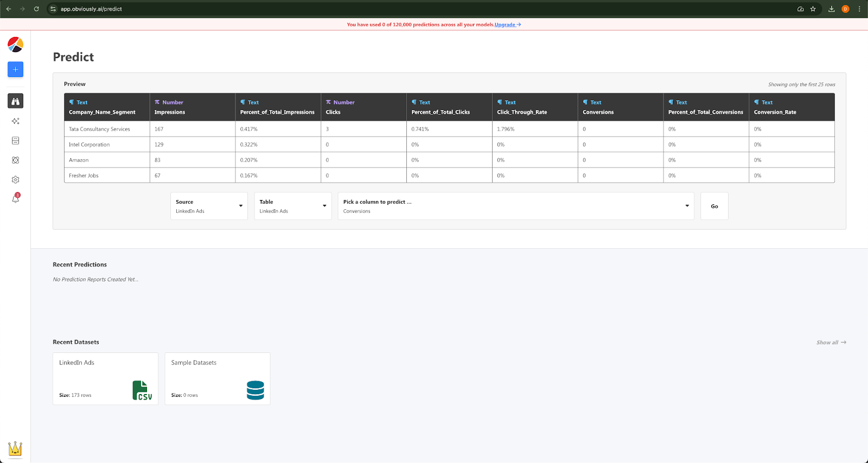Click the Impressions column header

click(193, 107)
